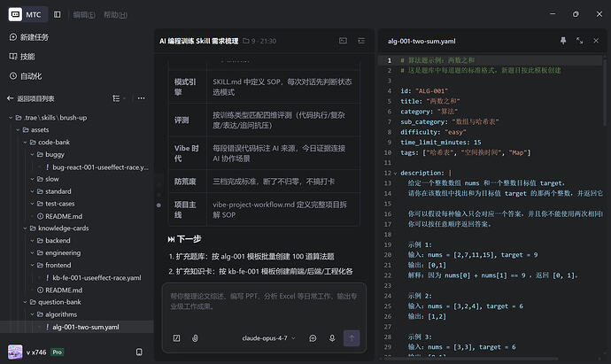The image size is (611, 364).
Task: Expand the slow folder
Action: pyautogui.click(x=33, y=179)
